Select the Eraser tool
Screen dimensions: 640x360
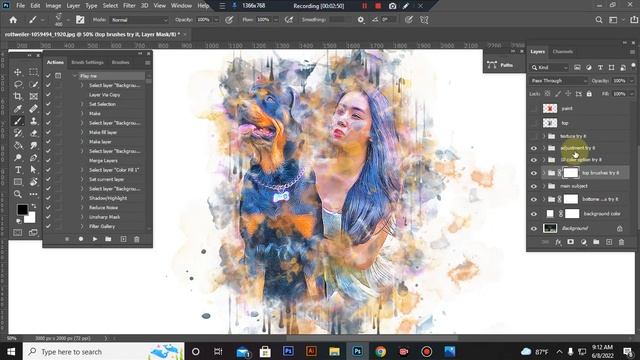[33, 133]
